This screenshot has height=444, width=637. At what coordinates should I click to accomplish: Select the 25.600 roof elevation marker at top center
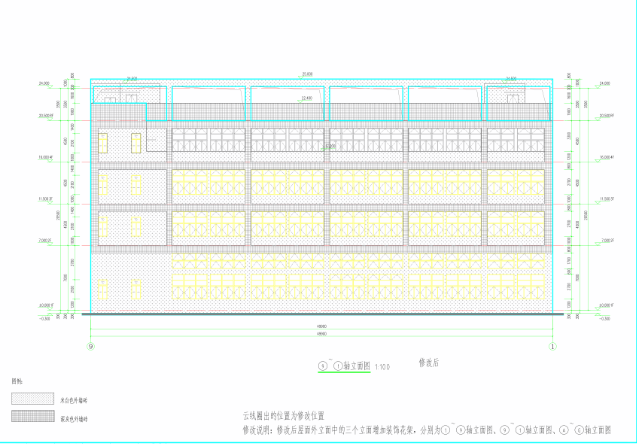(308, 74)
